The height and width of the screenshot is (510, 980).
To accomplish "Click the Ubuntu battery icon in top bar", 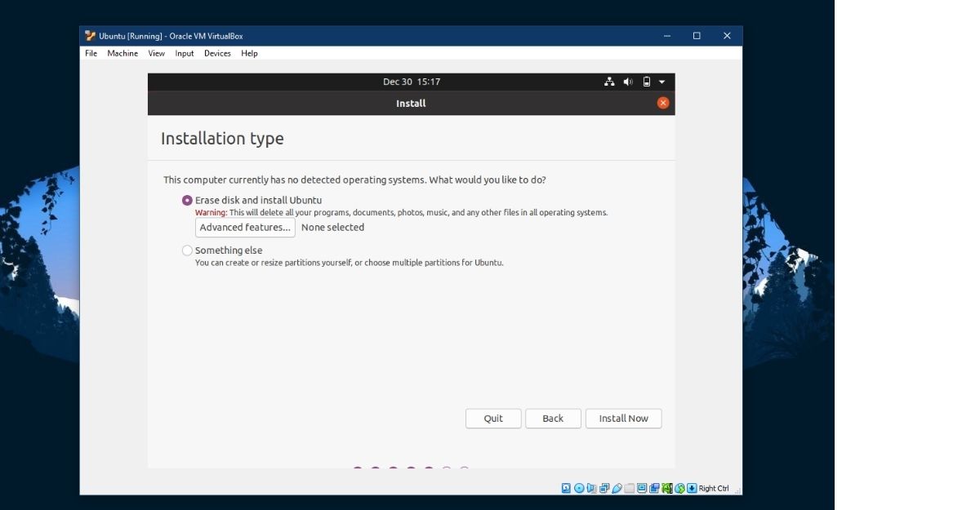I will (647, 82).
